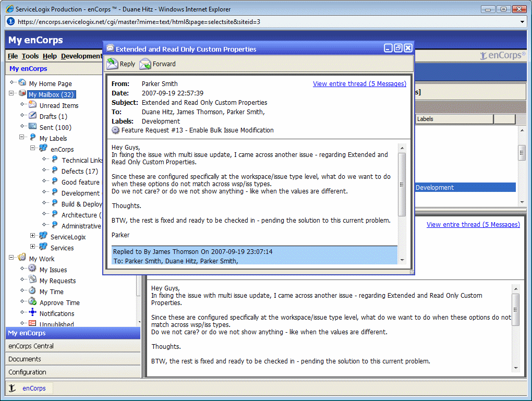Open the Development menu

pyautogui.click(x=81, y=56)
